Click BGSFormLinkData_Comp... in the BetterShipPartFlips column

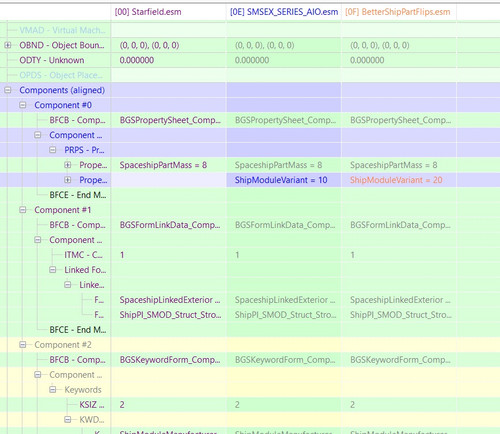click(400, 225)
